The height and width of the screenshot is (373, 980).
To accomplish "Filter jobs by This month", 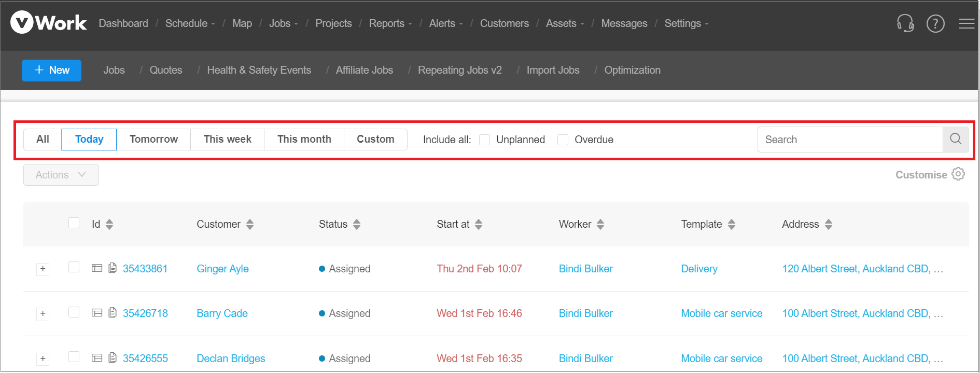I will click(304, 139).
